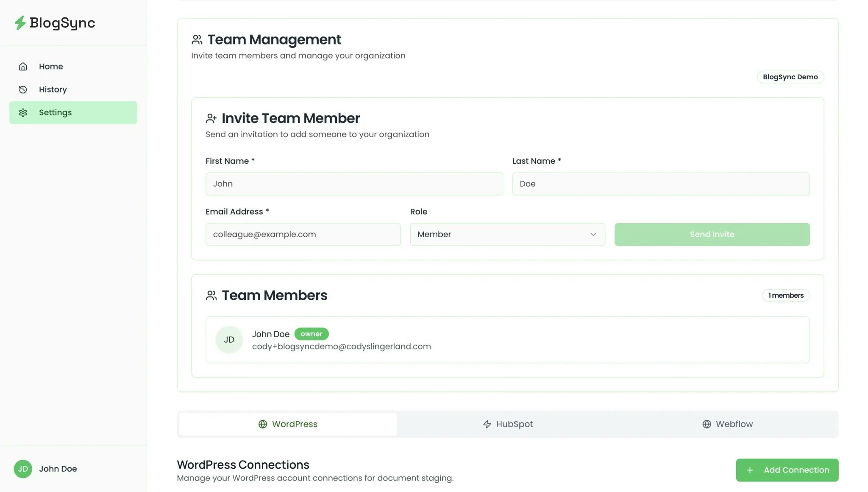Click the owner badge next to John Doe
This screenshot has height=492, width=868.
tap(312, 334)
